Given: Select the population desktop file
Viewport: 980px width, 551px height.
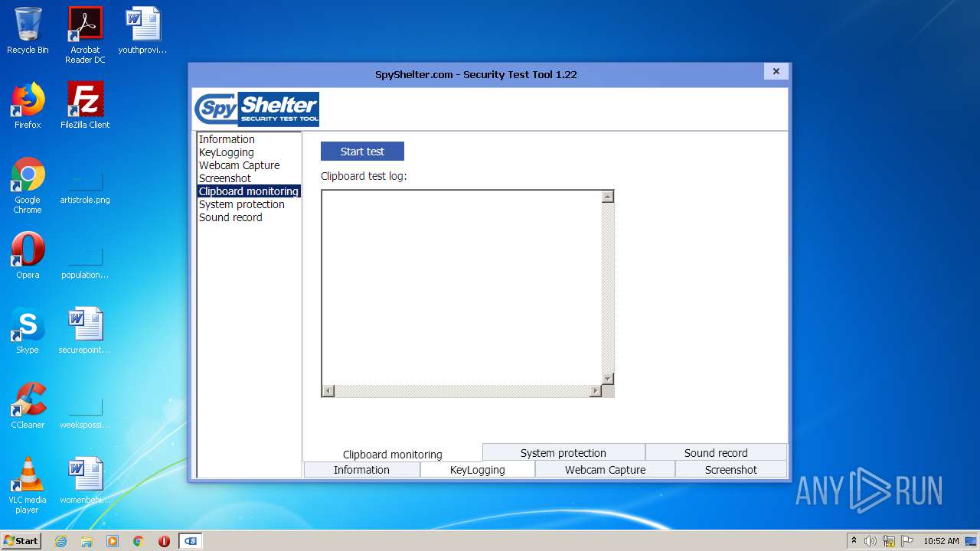Looking at the screenshot, I should (x=85, y=263).
